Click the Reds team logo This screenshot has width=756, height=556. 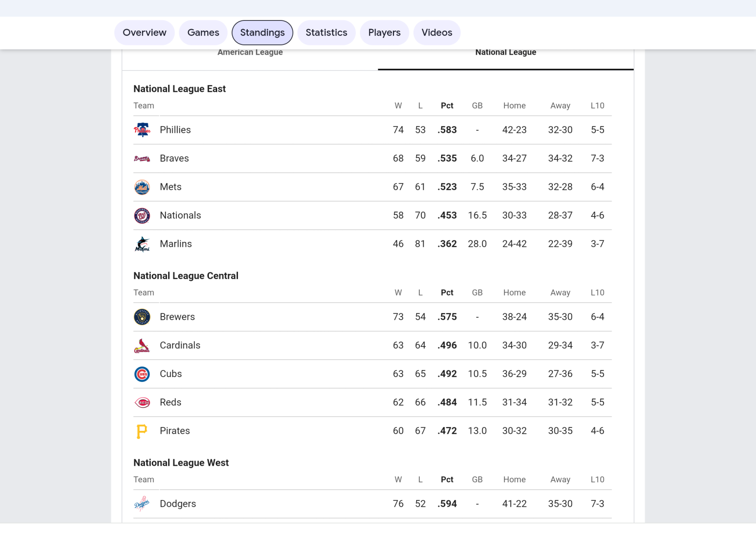(142, 403)
